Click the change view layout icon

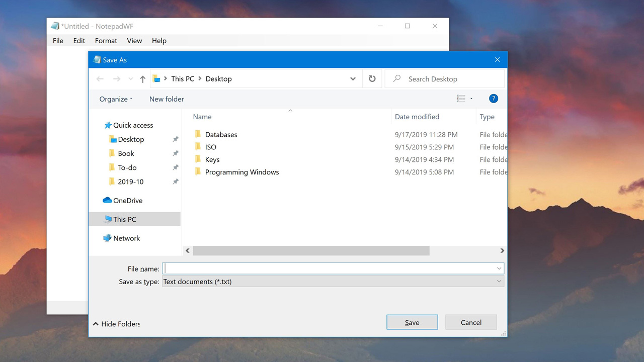pyautogui.click(x=461, y=99)
